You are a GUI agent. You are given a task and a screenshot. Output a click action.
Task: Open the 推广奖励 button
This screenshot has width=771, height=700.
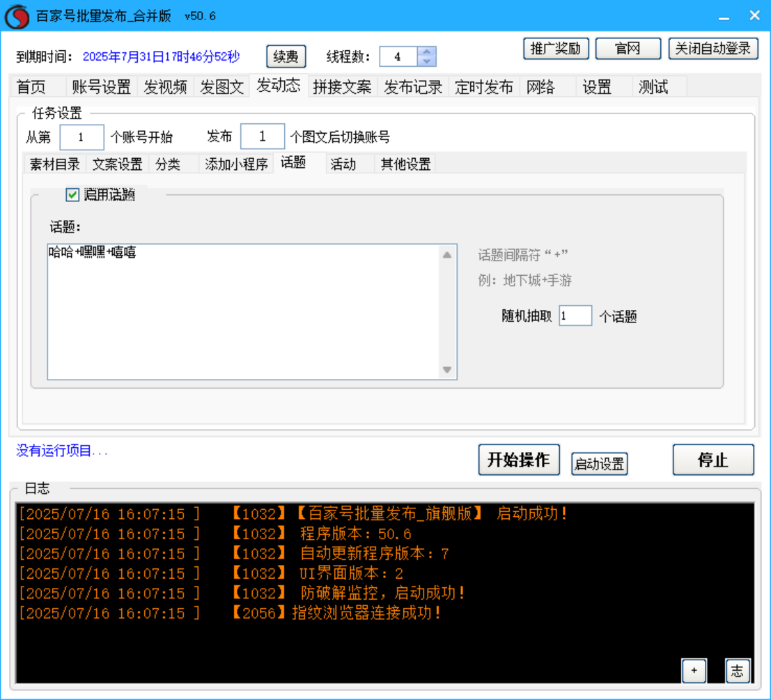(x=556, y=49)
